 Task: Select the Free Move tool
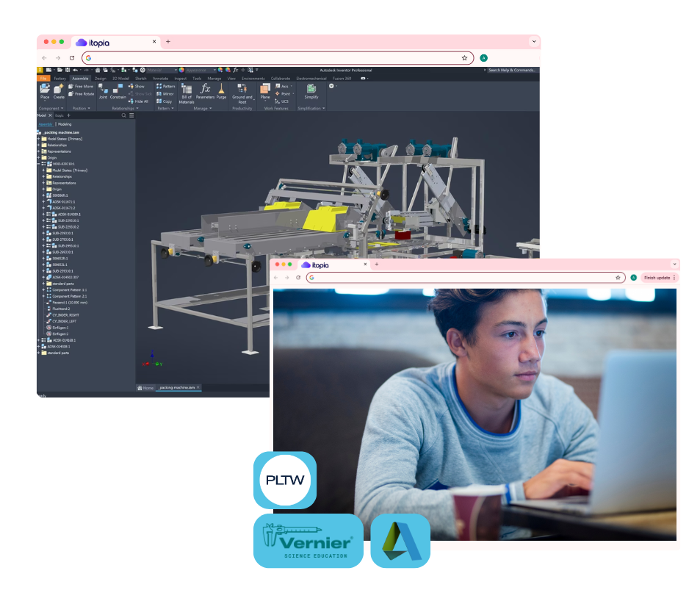pos(81,86)
